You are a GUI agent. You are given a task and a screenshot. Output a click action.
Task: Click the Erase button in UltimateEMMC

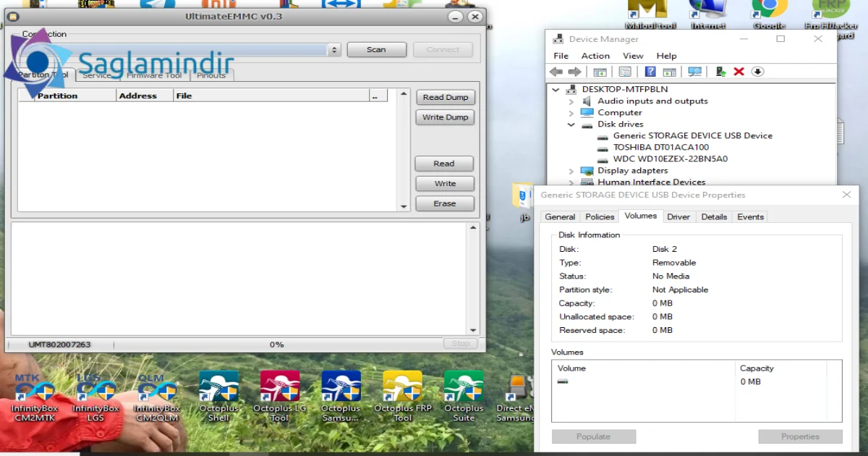pos(444,204)
